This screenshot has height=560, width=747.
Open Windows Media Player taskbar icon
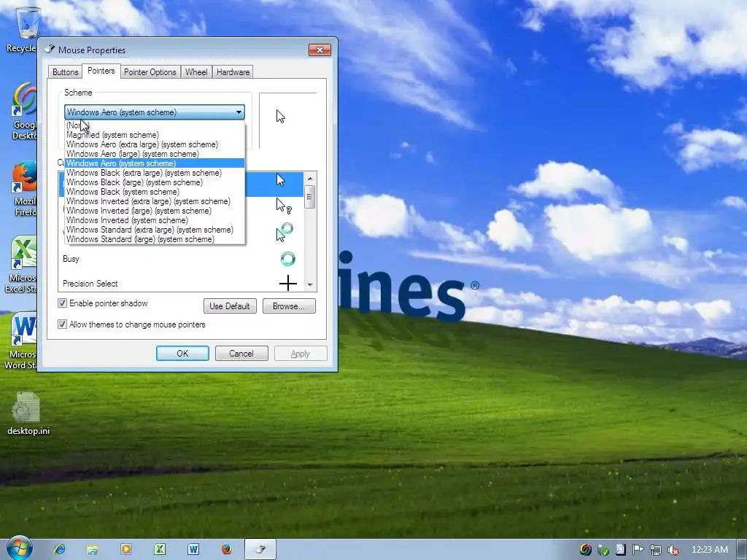[x=126, y=550]
